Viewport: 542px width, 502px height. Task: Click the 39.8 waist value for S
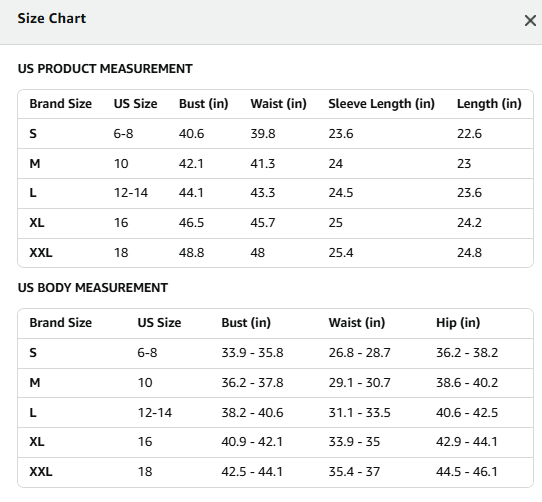tap(263, 134)
